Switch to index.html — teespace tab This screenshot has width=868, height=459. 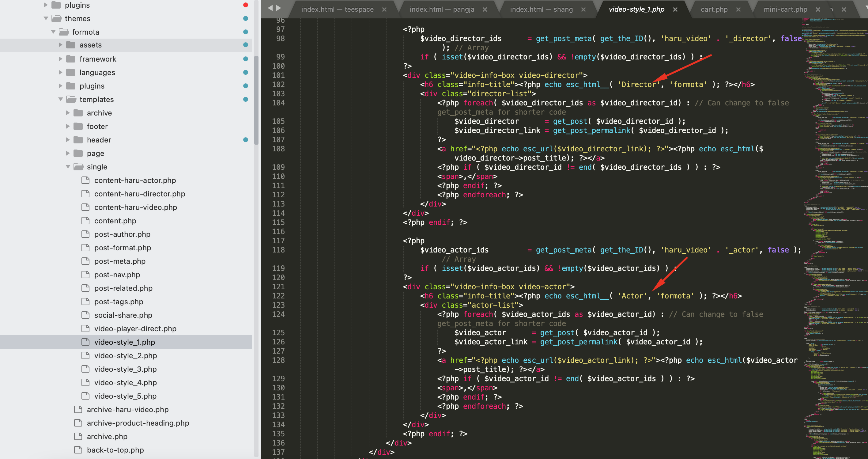337,9
